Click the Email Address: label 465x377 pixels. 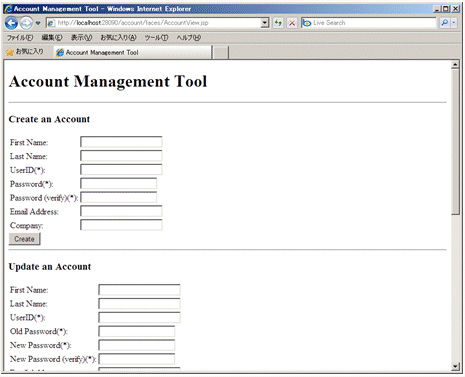[x=34, y=212]
